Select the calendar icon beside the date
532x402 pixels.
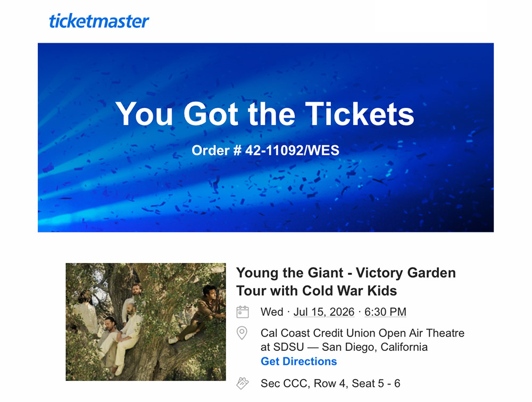[243, 312]
